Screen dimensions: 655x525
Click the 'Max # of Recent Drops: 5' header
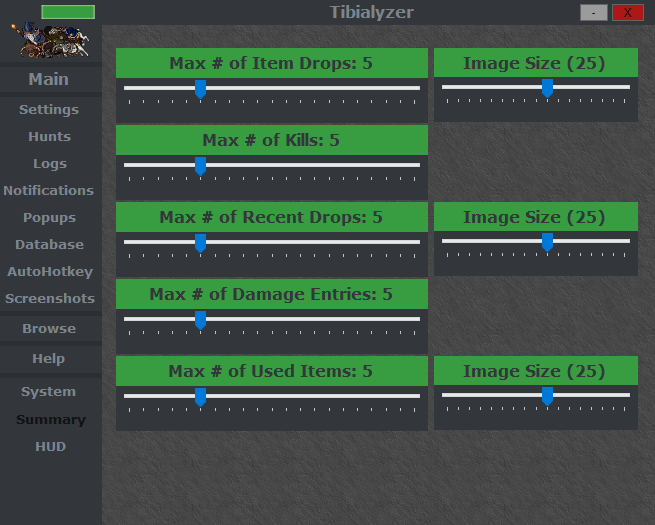pos(272,217)
